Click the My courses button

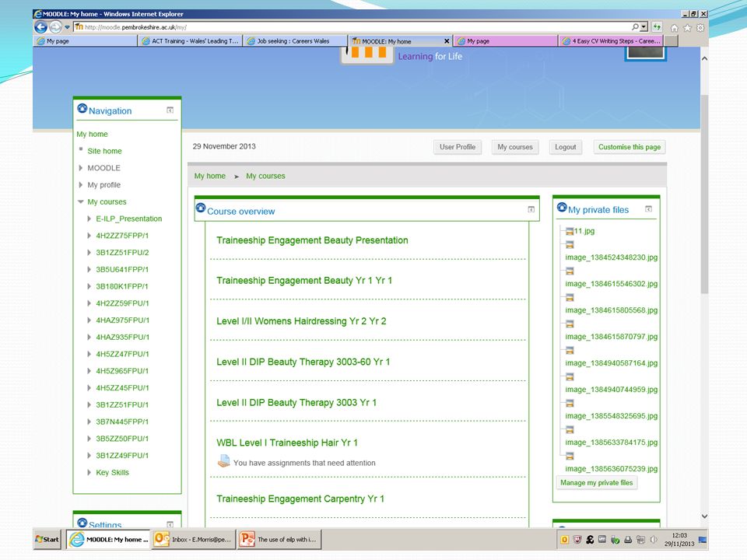pyautogui.click(x=515, y=147)
